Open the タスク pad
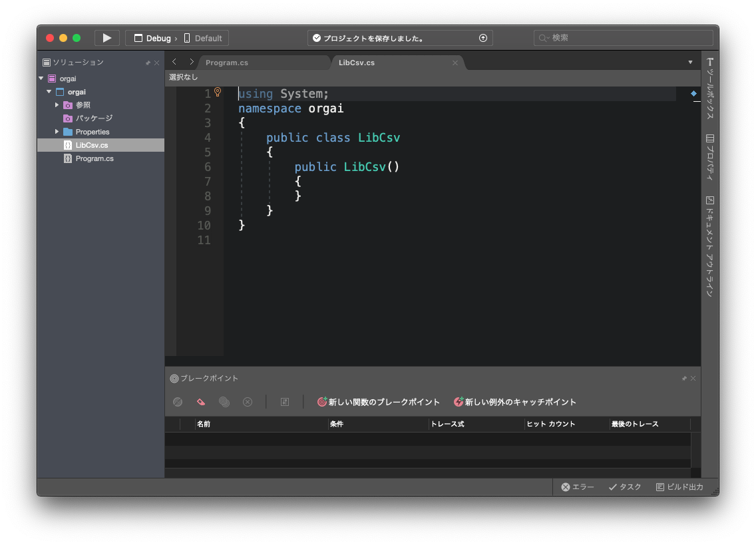 [x=625, y=487]
